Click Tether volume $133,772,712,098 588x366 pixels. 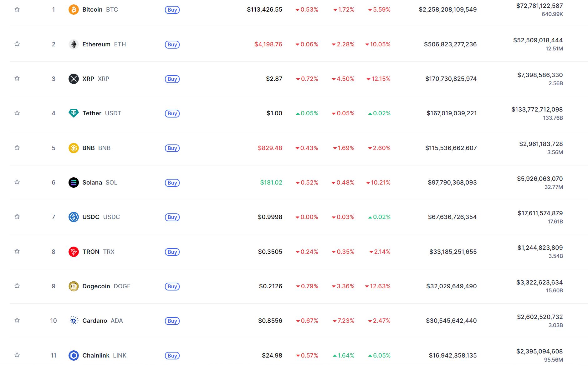tap(537, 109)
